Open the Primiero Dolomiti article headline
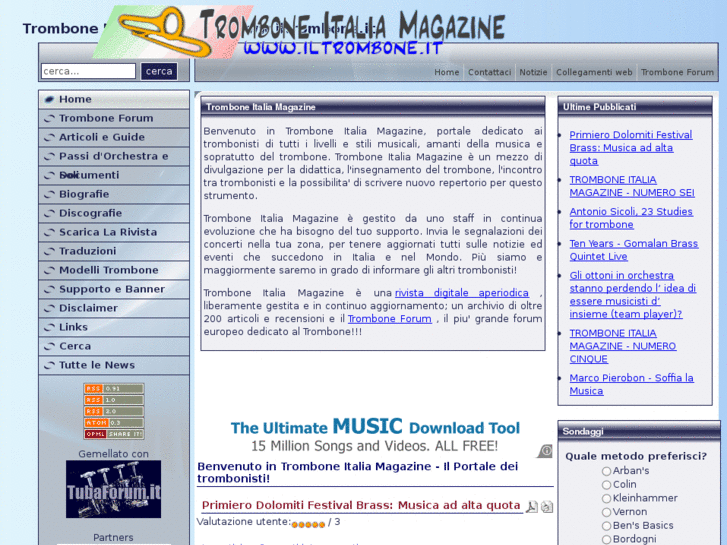 point(361,506)
